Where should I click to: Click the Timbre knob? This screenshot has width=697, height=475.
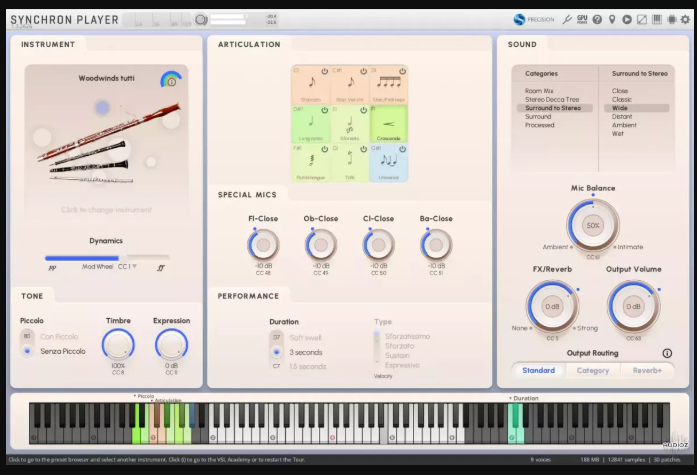pos(118,345)
